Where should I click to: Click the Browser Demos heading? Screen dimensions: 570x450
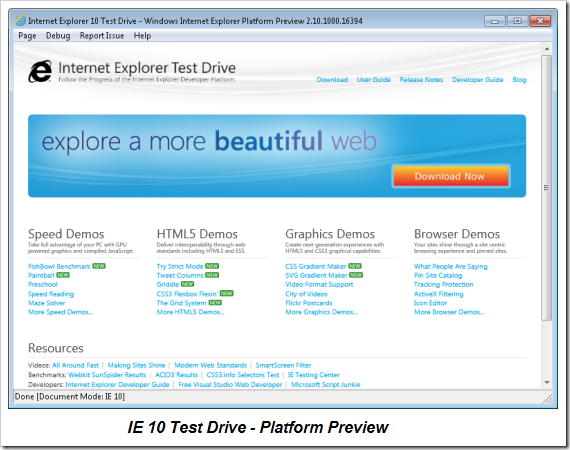[457, 234]
